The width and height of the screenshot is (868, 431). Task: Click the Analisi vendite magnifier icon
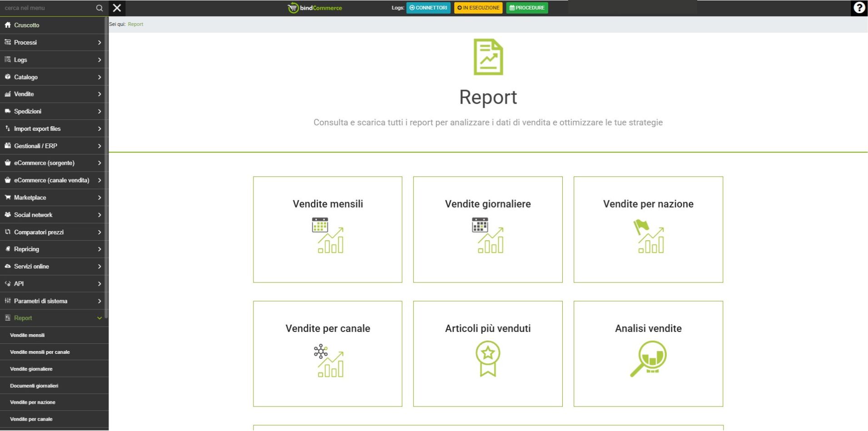point(648,359)
